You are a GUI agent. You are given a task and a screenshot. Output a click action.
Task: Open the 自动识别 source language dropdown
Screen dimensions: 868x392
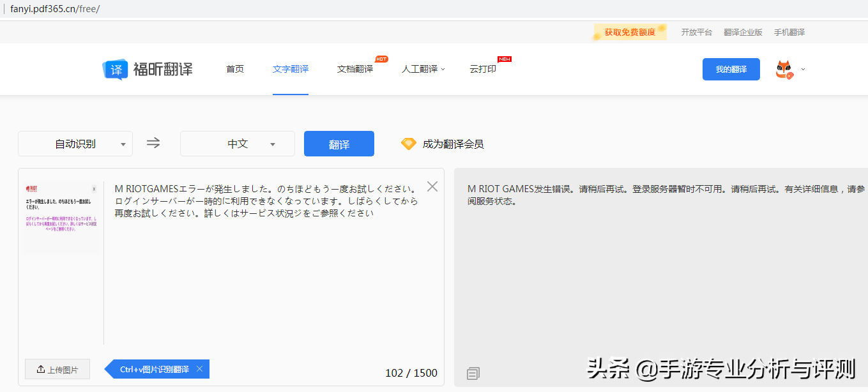[x=75, y=144]
